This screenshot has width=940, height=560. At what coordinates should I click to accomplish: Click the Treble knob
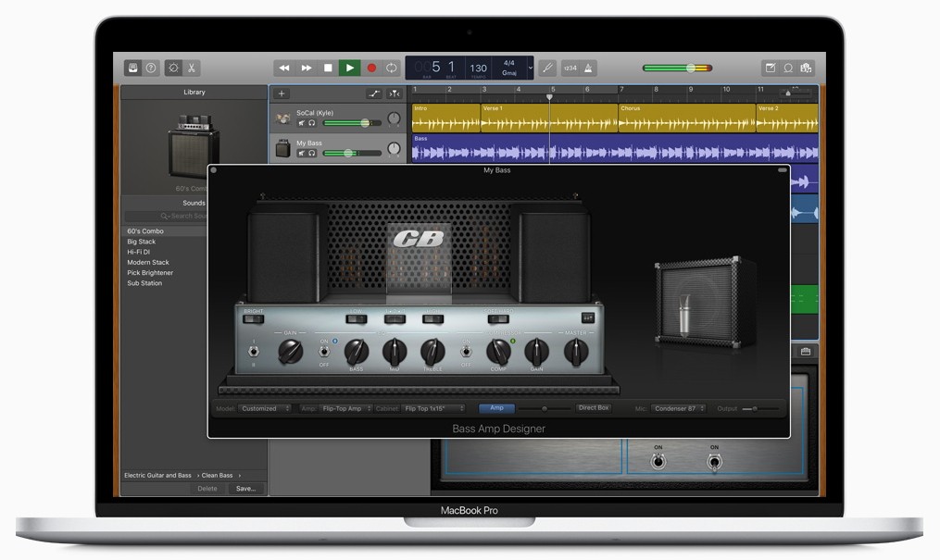[432, 352]
